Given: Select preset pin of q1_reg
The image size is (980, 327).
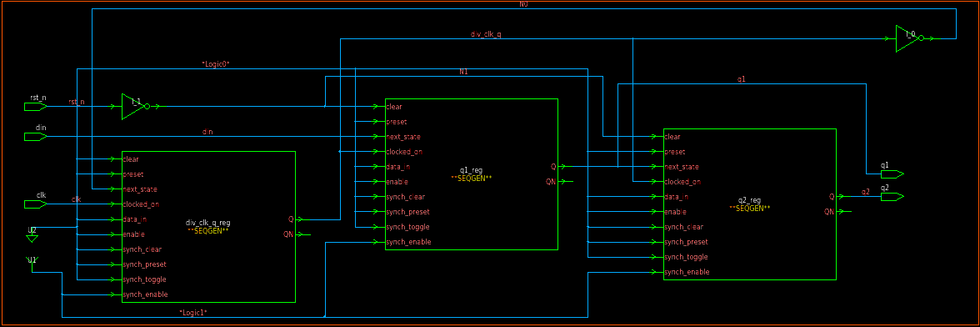Looking at the screenshot, I should pyautogui.click(x=397, y=121).
